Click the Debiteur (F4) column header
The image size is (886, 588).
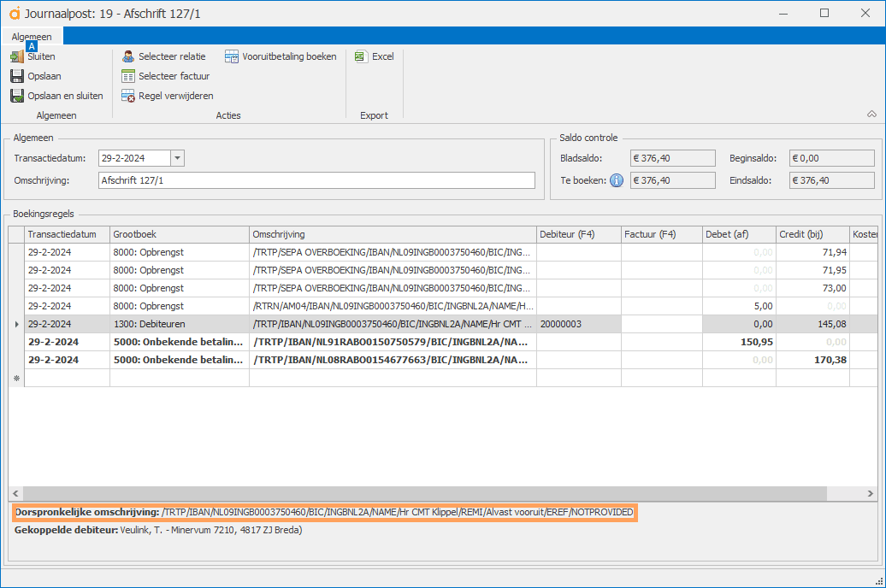[579, 234]
